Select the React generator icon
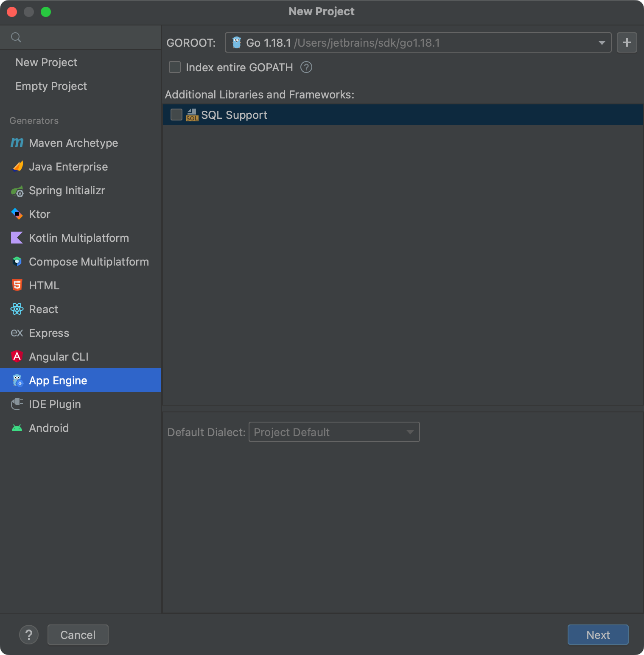 [x=17, y=309]
